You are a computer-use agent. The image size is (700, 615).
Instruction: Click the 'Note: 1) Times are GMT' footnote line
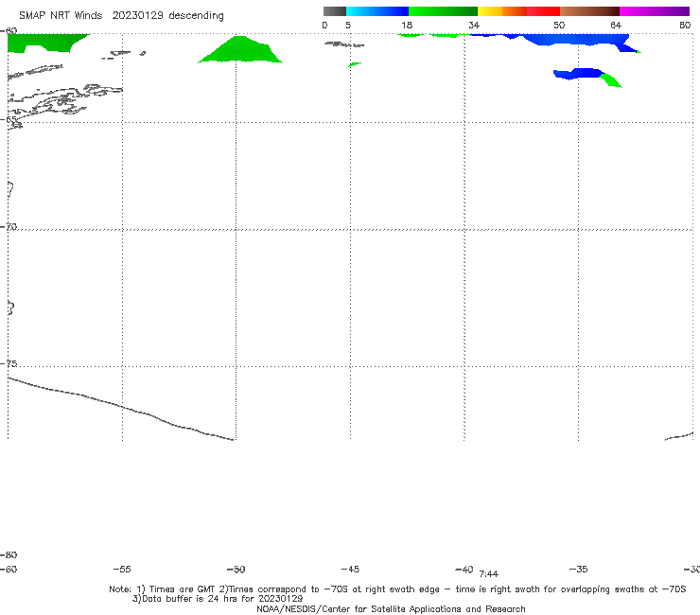[x=397, y=589]
